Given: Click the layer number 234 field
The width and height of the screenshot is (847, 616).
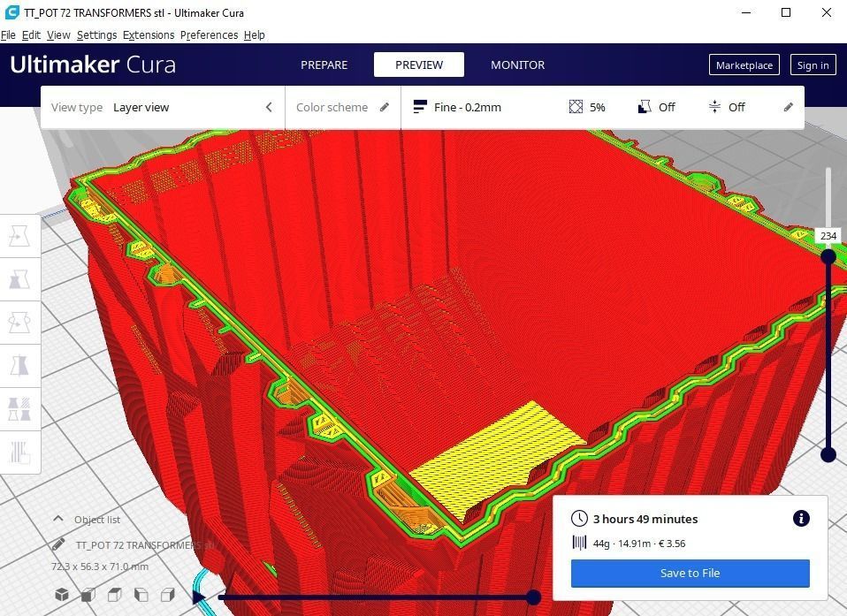Looking at the screenshot, I should 828,235.
